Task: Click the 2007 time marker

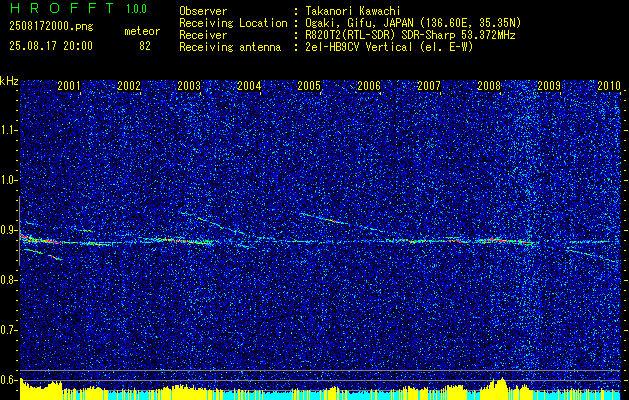Action: tap(429, 85)
